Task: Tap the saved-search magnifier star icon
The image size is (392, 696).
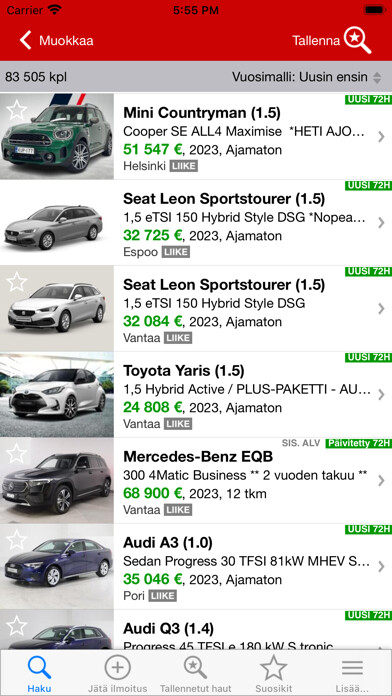Action: (x=358, y=40)
